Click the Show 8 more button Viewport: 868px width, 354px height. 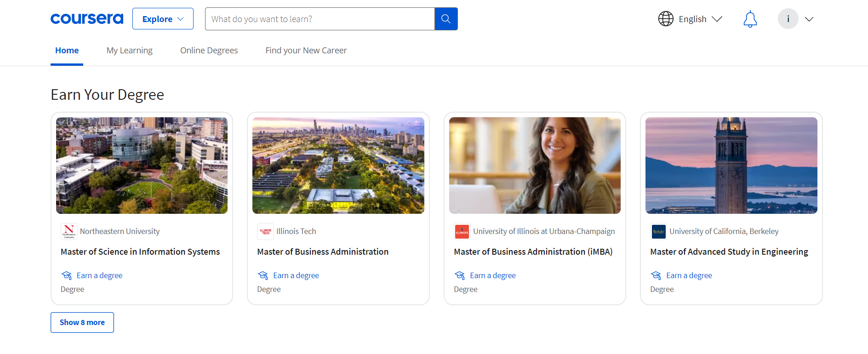tap(82, 322)
